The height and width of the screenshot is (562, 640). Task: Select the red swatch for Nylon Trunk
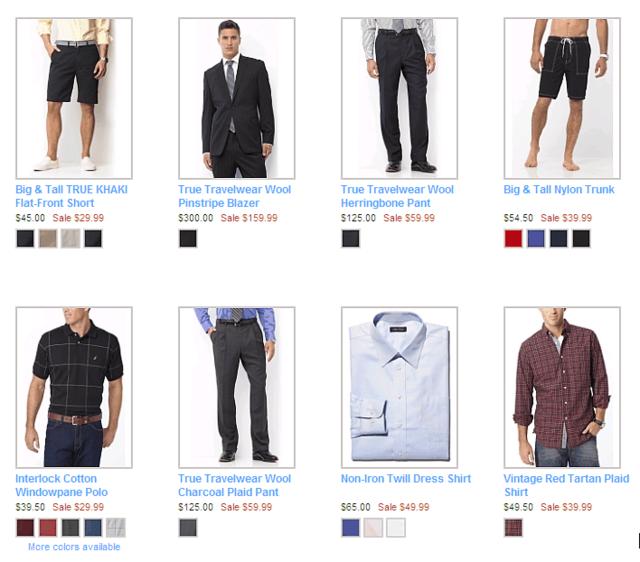tap(513, 239)
